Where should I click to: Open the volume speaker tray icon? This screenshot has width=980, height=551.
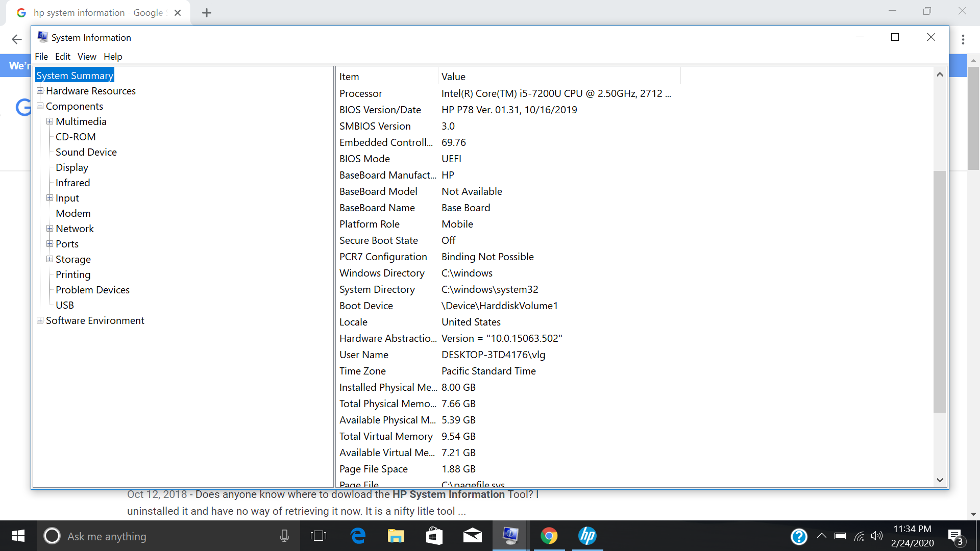877,536
